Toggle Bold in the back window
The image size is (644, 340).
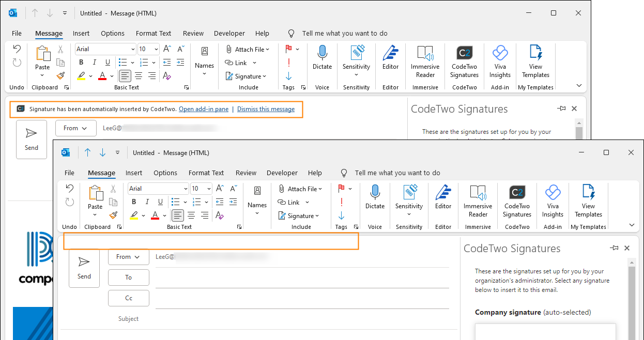pos(81,63)
